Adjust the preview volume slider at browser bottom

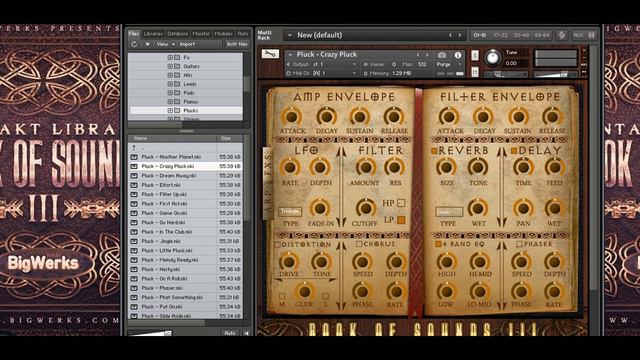(x=151, y=333)
